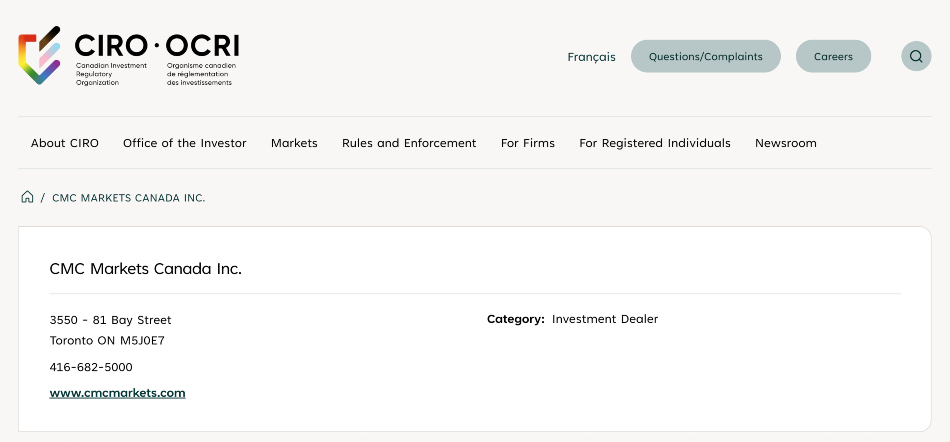Image resolution: width=950 pixels, height=442 pixels.
Task: Click CMC MARKETS CANADA INC. breadcrumb
Action: click(x=128, y=198)
